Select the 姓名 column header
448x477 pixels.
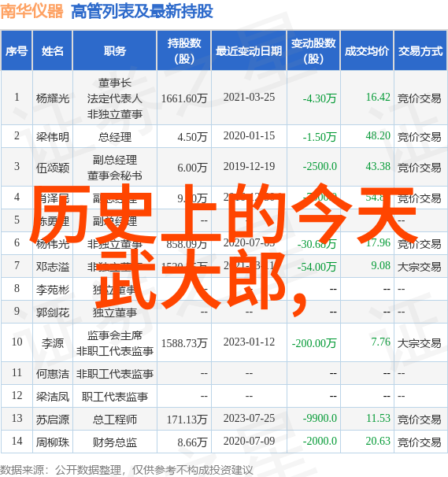pyautogui.click(x=53, y=51)
